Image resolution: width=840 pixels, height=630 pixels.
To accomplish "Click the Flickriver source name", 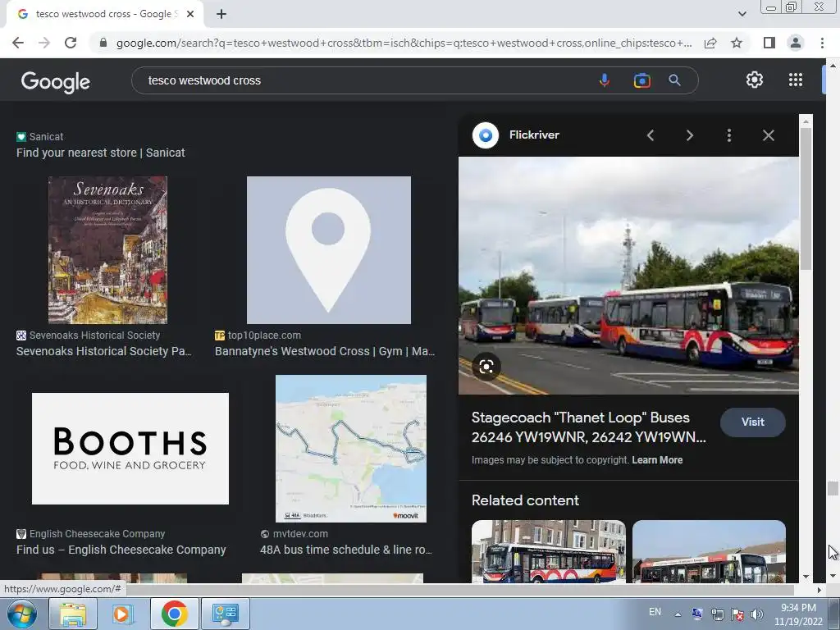I will point(534,135).
